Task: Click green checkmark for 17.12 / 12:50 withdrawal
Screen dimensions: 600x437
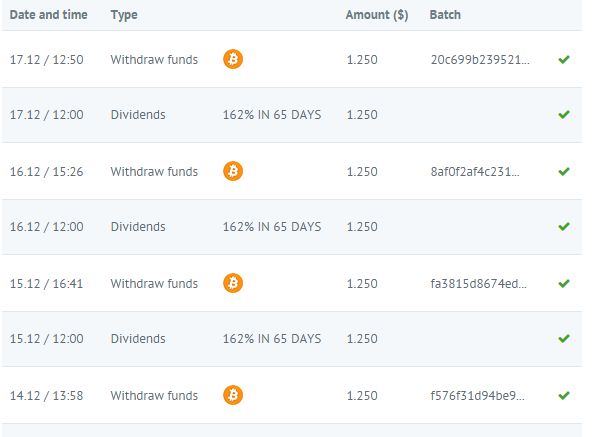Action: pos(564,59)
